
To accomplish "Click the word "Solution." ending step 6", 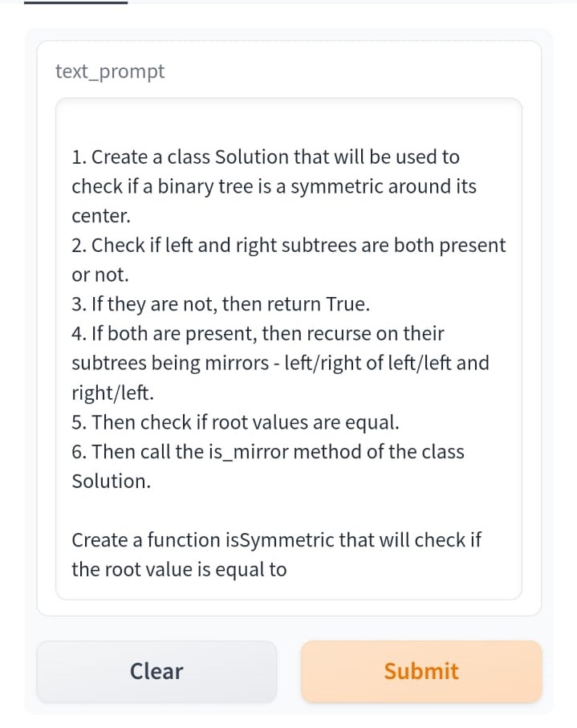I will click(112, 482).
